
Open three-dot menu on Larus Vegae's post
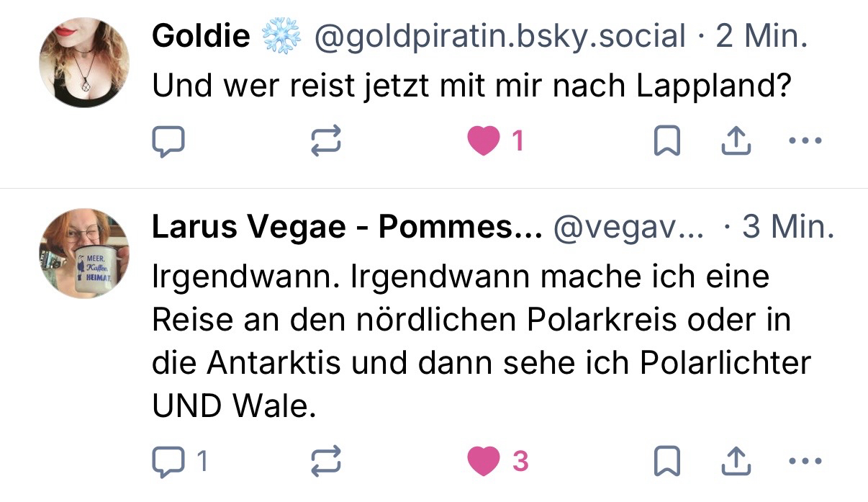coord(805,461)
